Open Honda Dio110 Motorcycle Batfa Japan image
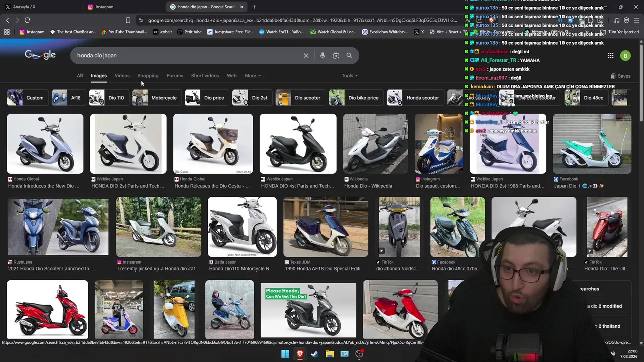 242,227
